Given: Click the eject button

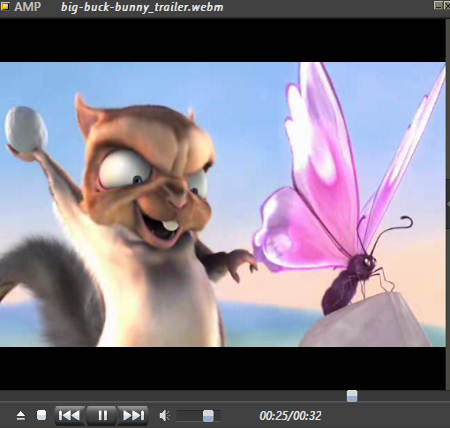Looking at the screenshot, I should click(x=21, y=416).
